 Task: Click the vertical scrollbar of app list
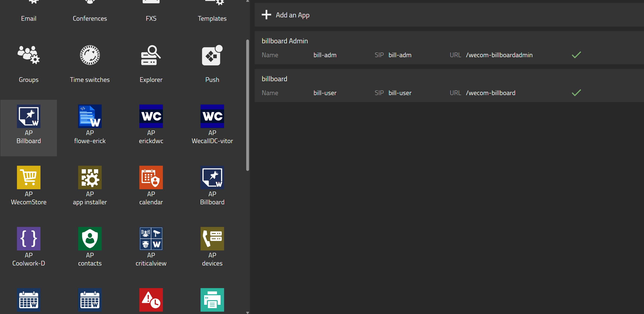point(247,105)
